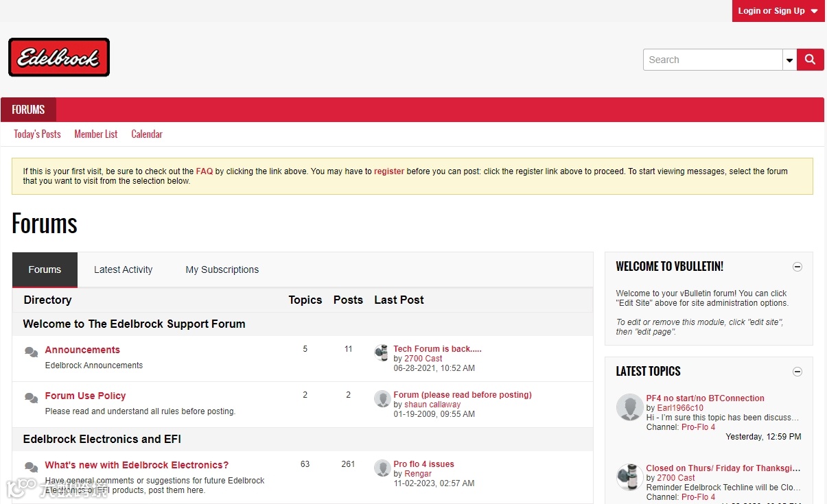
Task: Open the Calendar page
Action: point(147,134)
